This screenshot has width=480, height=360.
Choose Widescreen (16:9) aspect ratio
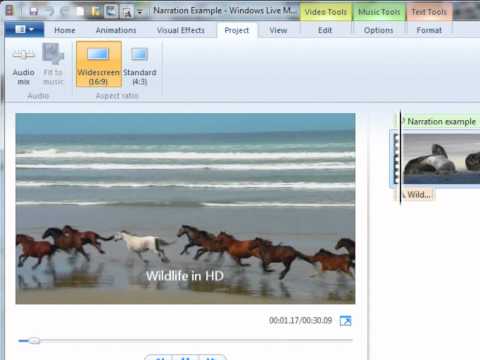coord(99,65)
